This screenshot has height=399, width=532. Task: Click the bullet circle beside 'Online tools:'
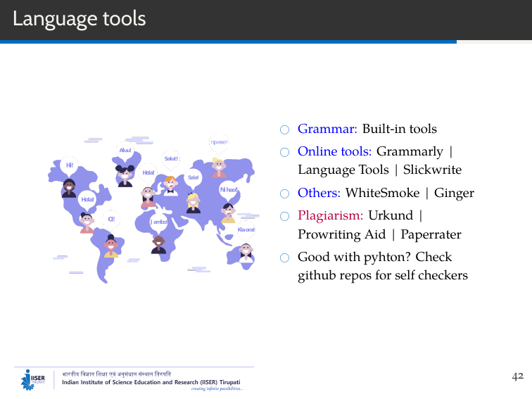point(284,152)
